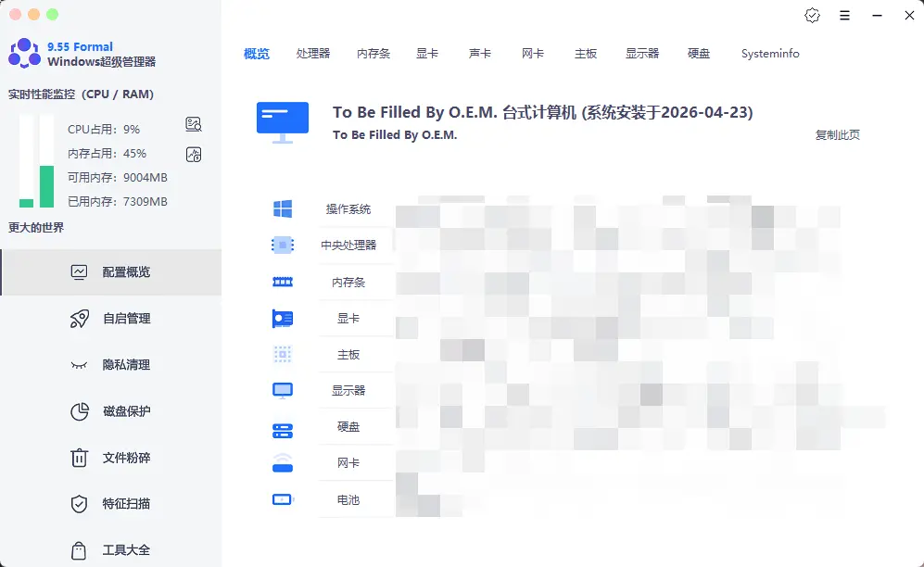The height and width of the screenshot is (567, 924).
Task: Click the 网卡 row label in overview list
Action: (348, 463)
